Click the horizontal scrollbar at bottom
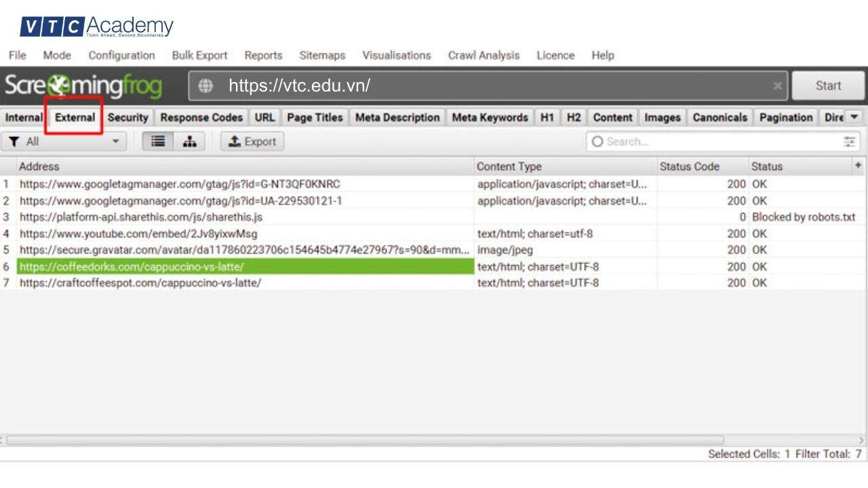 (x=365, y=440)
